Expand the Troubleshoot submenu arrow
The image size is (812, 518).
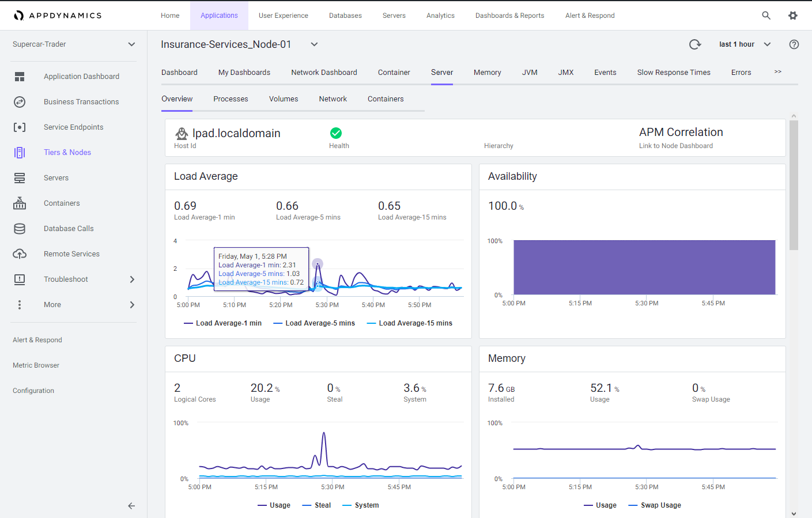click(x=132, y=279)
